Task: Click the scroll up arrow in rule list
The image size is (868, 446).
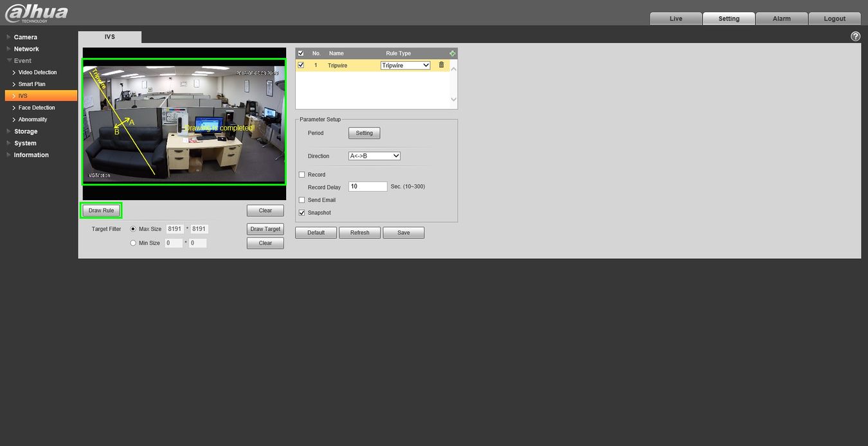Action: pyautogui.click(x=454, y=69)
